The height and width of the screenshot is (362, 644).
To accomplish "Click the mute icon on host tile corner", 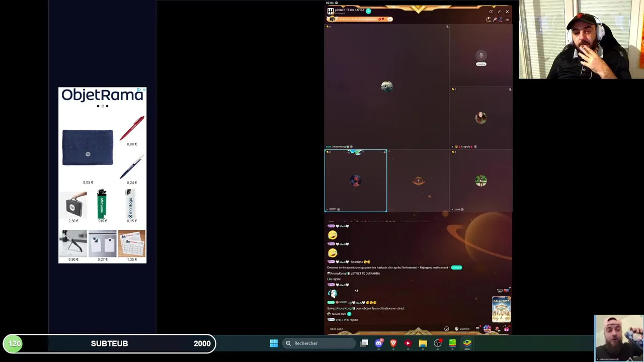I will (447, 27).
